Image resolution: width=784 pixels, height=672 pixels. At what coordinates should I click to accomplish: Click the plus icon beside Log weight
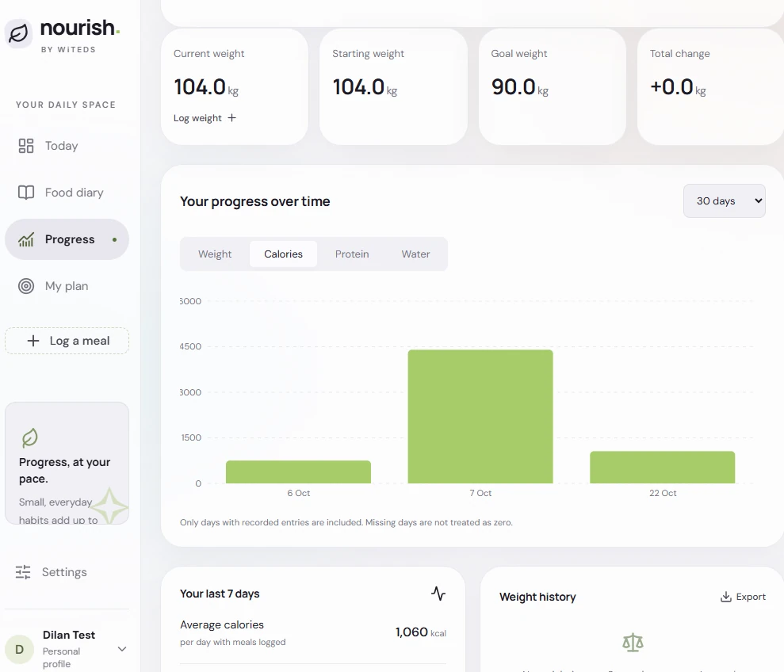point(232,118)
